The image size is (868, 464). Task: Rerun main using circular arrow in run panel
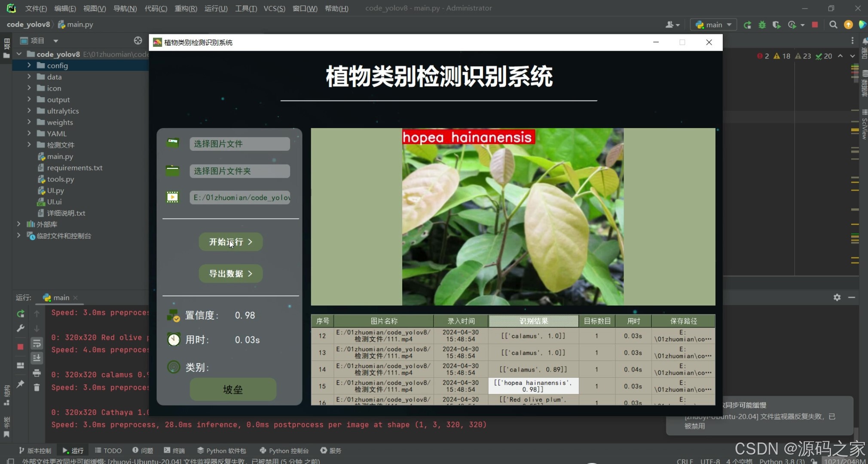click(x=20, y=314)
